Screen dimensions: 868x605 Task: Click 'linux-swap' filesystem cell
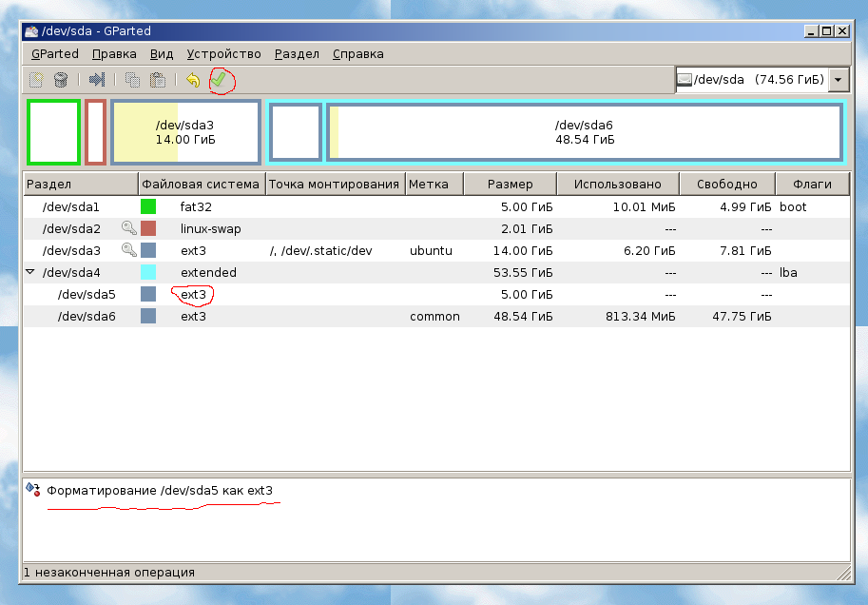tap(210, 228)
